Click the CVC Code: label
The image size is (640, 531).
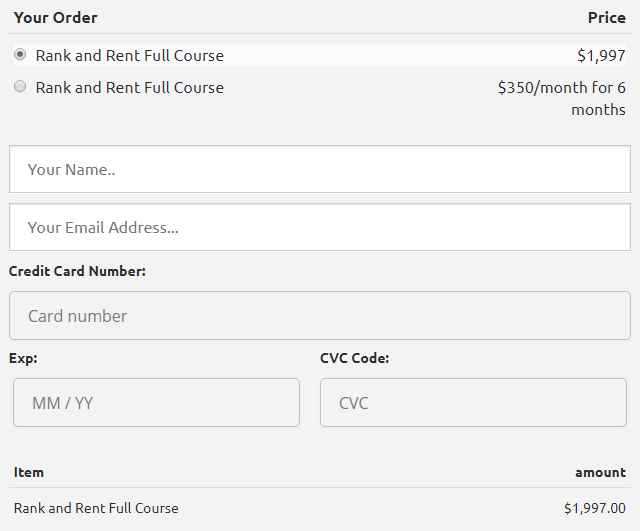(x=354, y=358)
